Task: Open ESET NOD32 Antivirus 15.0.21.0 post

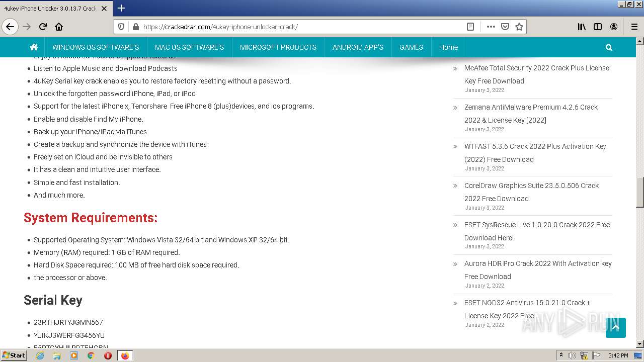Action: 527,309
